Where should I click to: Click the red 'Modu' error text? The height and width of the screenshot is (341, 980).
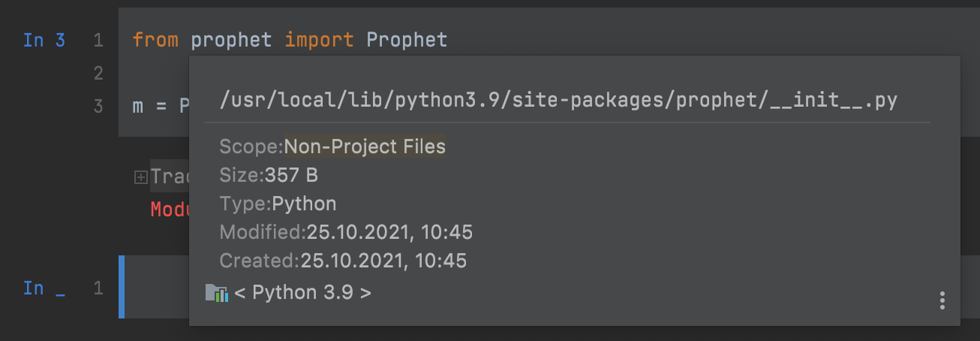click(169, 209)
